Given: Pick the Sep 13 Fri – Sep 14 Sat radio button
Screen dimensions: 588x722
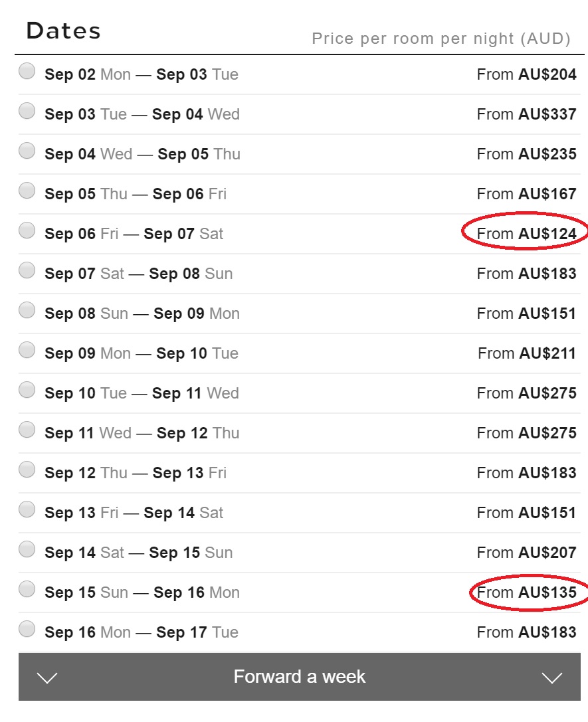Looking at the screenshot, I should point(27,509).
